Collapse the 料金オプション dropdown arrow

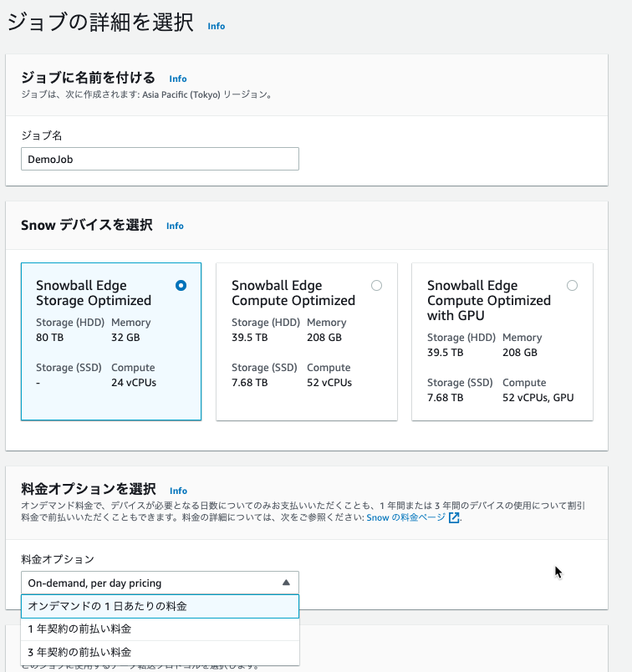pyautogui.click(x=286, y=583)
